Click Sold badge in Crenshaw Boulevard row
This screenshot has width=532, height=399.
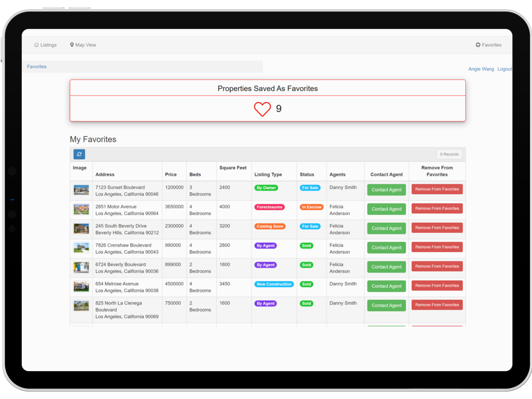(306, 246)
